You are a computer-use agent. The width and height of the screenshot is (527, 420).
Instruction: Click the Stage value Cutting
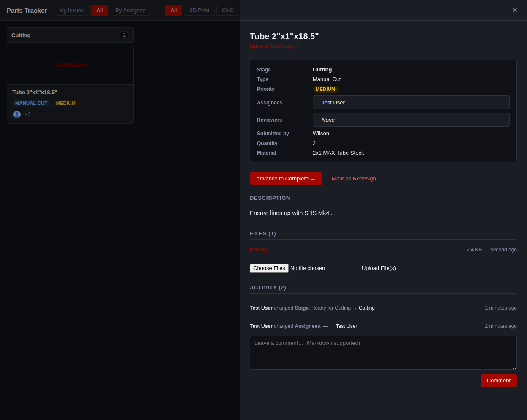322,69
